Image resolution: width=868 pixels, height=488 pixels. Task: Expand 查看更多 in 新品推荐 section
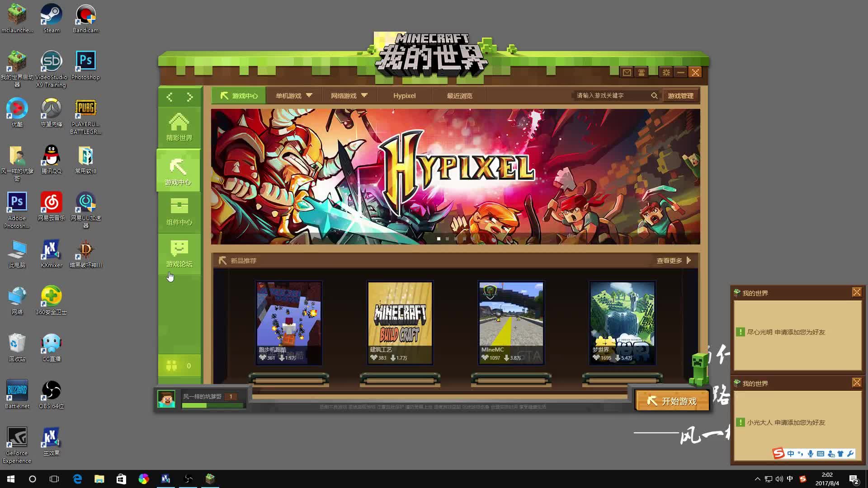click(x=674, y=261)
